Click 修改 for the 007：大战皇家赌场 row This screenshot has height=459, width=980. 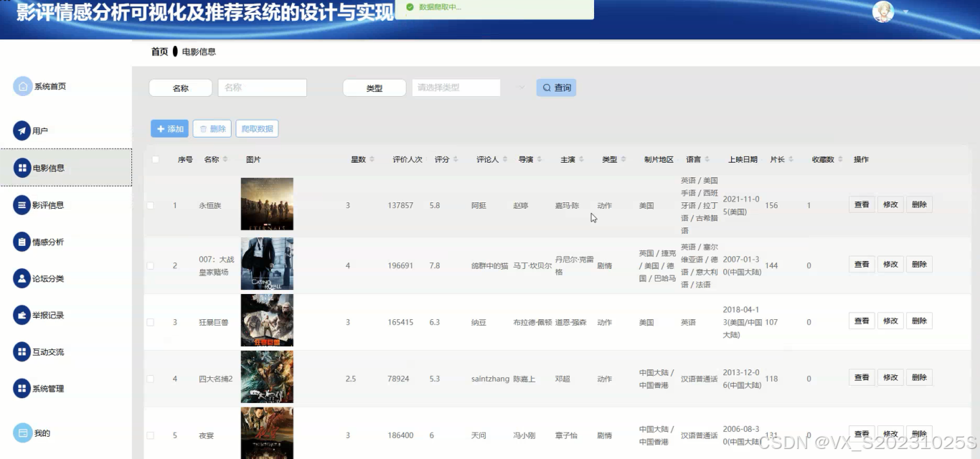[x=890, y=264]
